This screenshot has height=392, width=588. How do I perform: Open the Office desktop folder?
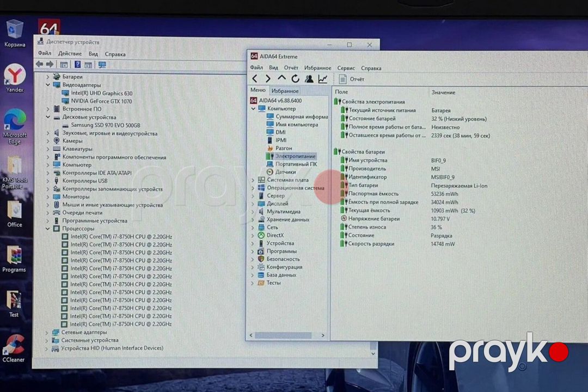pyautogui.click(x=15, y=214)
